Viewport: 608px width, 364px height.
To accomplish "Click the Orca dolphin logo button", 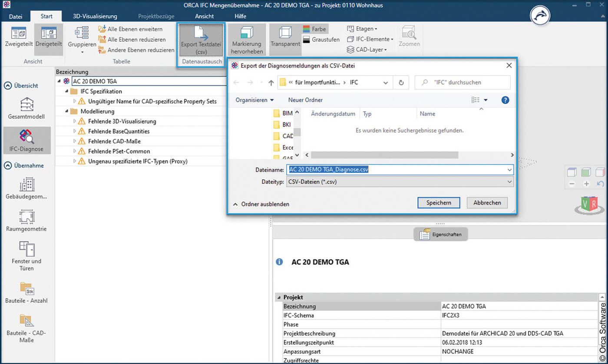I will tap(540, 16).
